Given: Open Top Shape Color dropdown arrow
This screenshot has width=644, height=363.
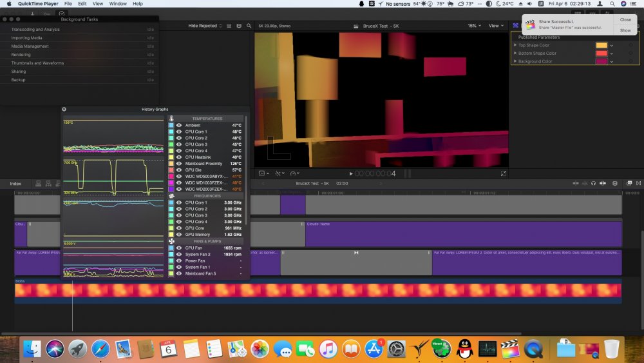Looking at the screenshot, I should 612,46.
